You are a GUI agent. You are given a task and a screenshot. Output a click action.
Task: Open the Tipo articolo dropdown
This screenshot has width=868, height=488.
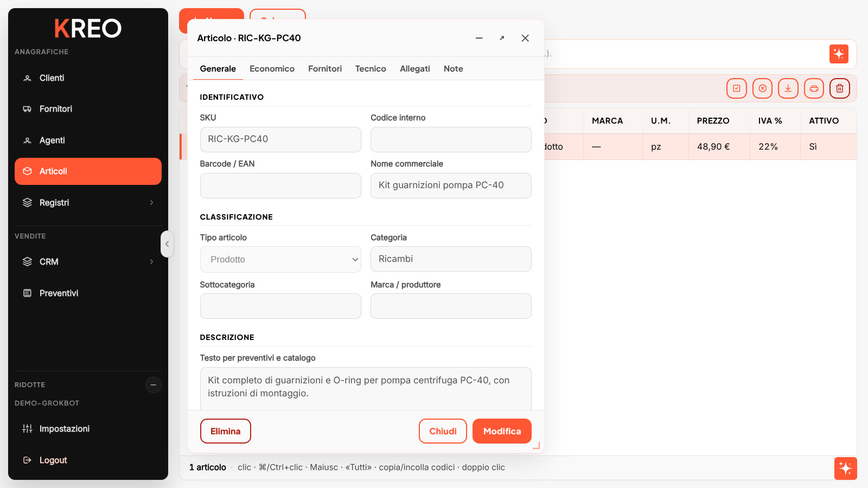pyautogui.click(x=280, y=260)
